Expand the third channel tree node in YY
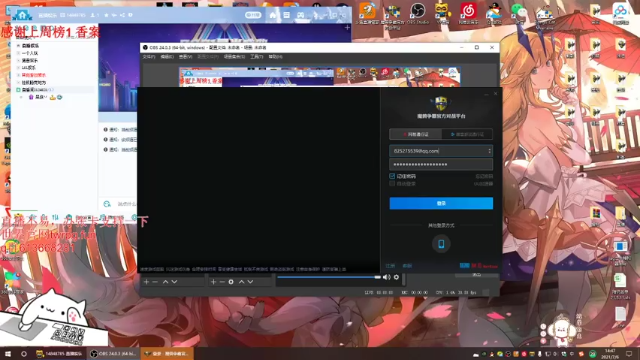Screen dimensions: 640x360 18,60
